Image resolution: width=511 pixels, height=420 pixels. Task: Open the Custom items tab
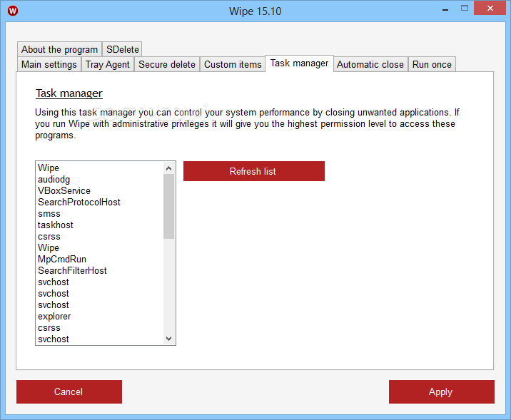pos(233,64)
